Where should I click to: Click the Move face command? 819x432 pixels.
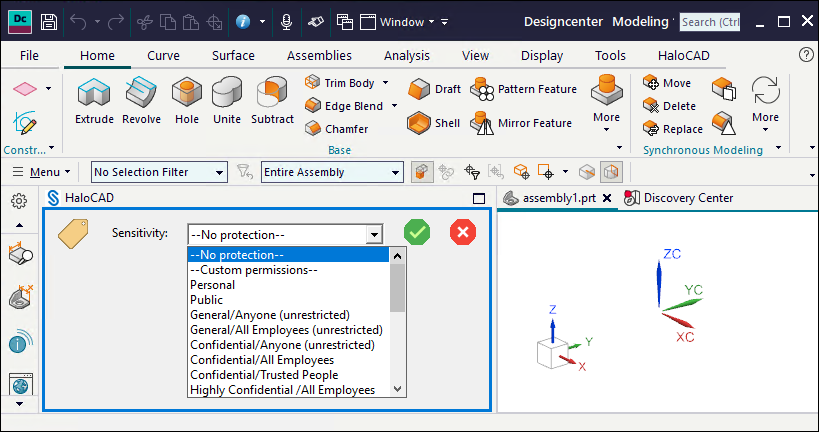click(x=667, y=83)
